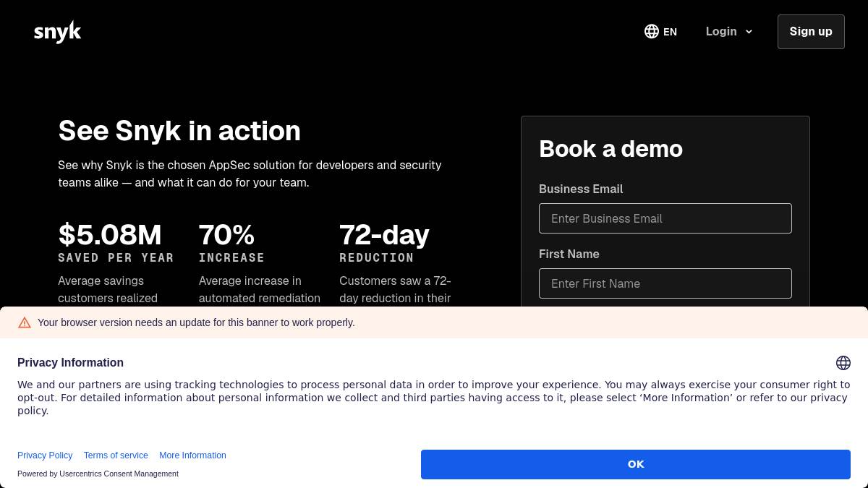This screenshot has height=488, width=868.
Task: Click Powered by Usercentrics Consent Management text
Action: pyautogui.click(x=98, y=474)
